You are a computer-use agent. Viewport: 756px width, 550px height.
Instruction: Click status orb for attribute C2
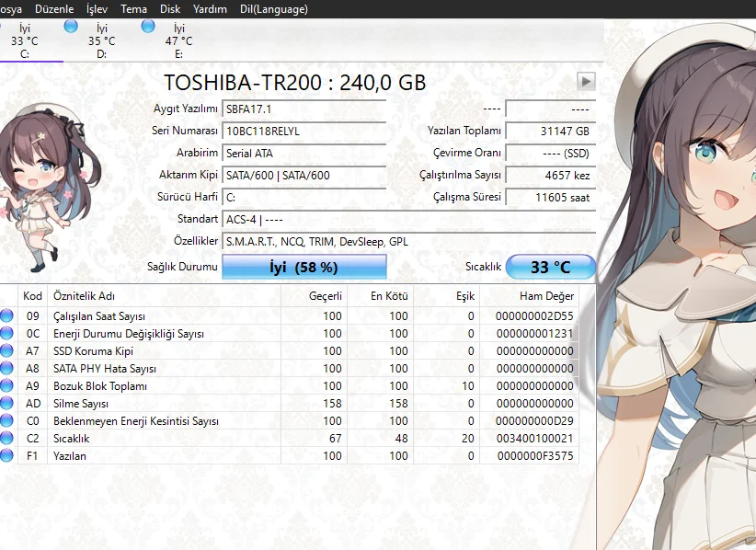pos(6,438)
